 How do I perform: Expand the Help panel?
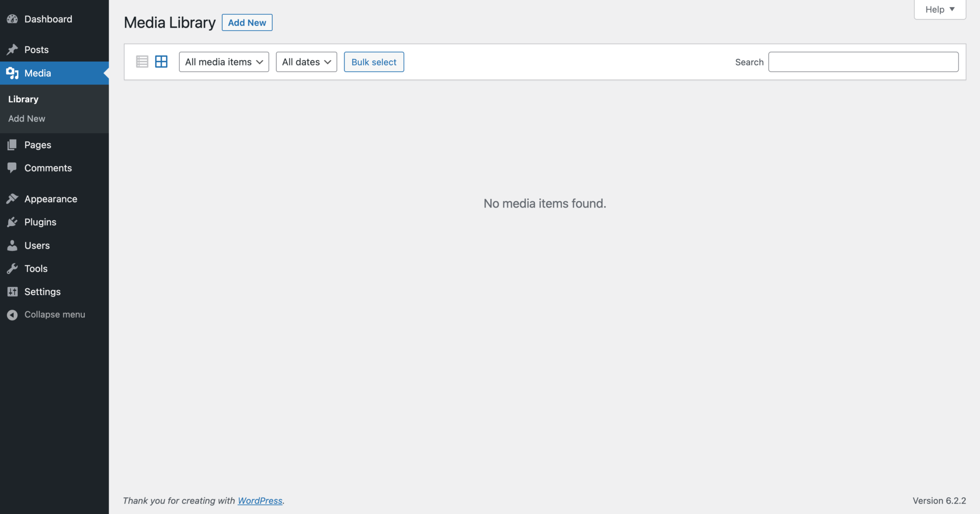click(x=940, y=10)
